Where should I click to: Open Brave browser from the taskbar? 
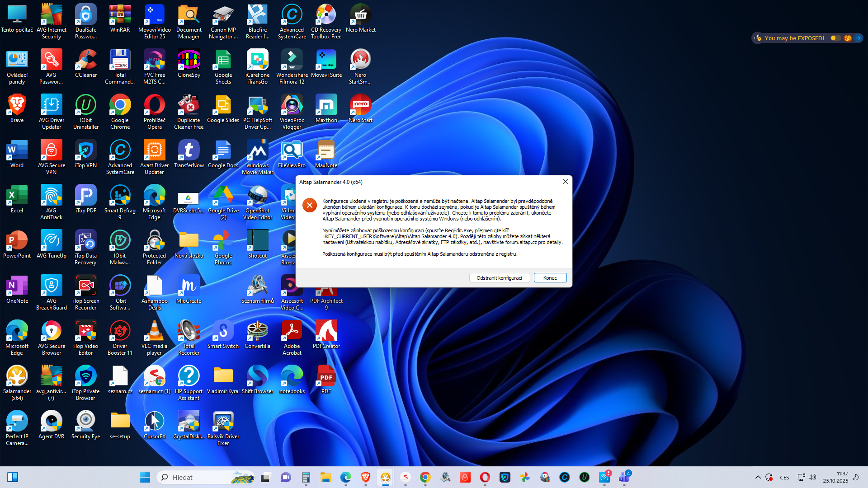pyautogui.click(x=365, y=477)
